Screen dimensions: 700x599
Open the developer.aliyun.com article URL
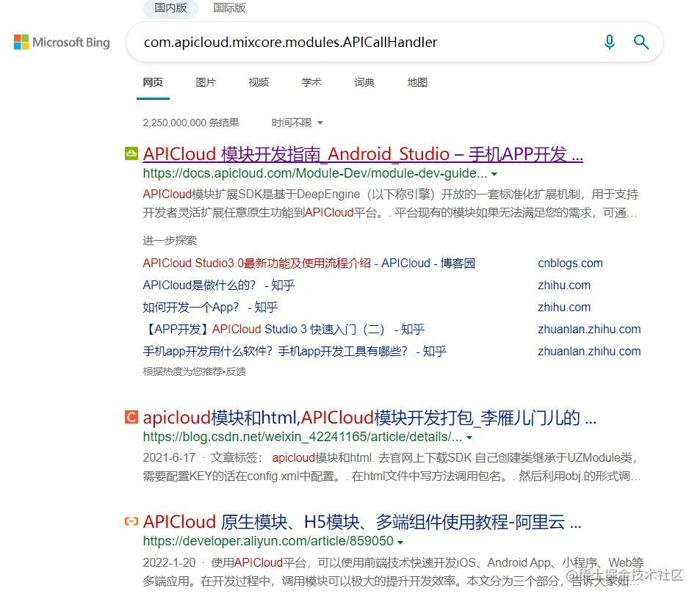(x=268, y=541)
